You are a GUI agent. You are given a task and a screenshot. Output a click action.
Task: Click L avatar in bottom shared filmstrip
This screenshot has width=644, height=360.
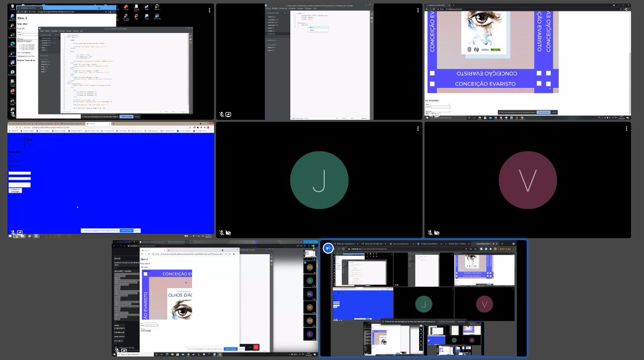[x=310, y=334]
